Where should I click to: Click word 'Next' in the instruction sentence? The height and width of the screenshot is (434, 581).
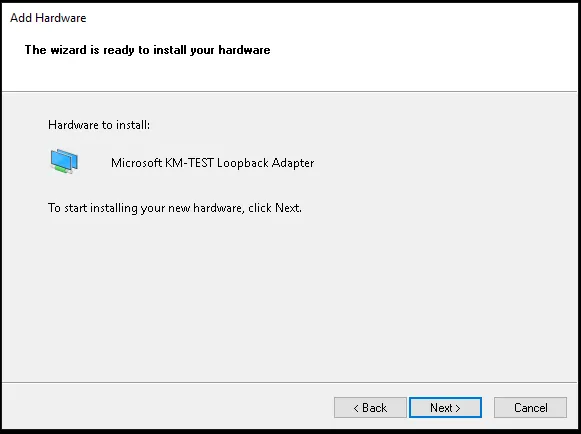[287, 208]
